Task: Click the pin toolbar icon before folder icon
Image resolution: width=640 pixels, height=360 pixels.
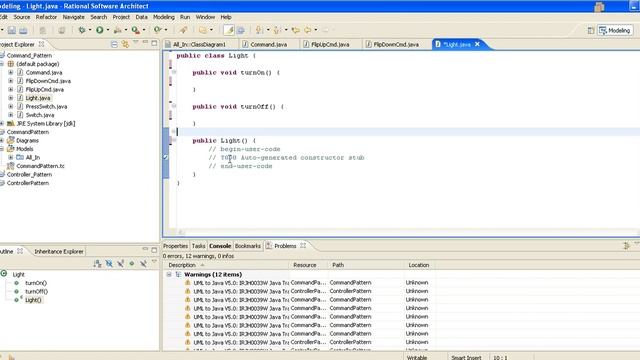Action: pos(183,30)
